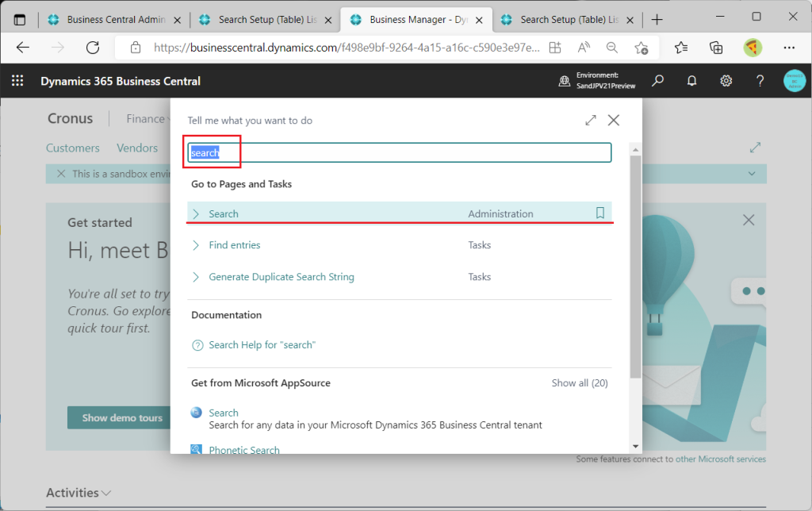Open the browser tab actions menu icon
Screen dimensions: 812x511
point(20,20)
